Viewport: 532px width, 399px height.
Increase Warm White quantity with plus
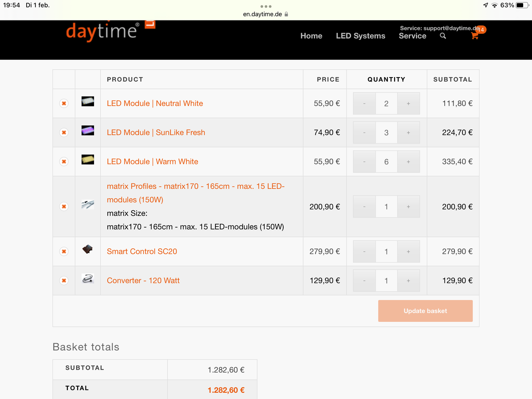click(408, 162)
